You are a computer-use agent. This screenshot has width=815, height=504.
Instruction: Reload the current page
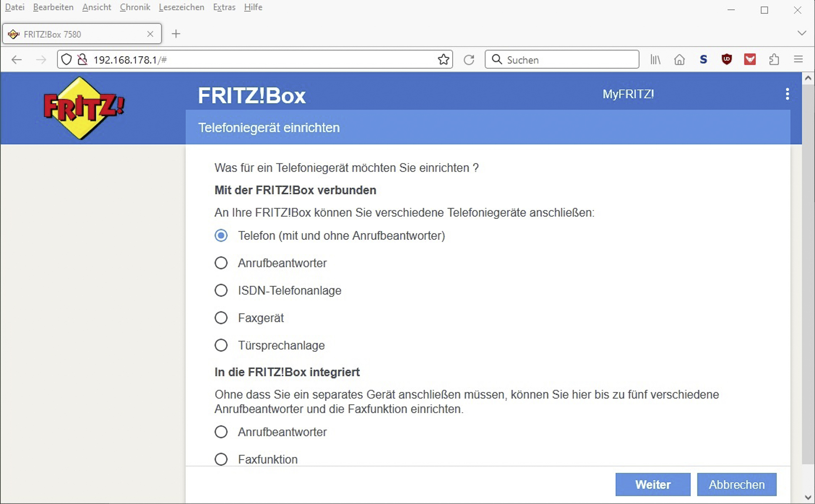pyautogui.click(x=469, y=60)
